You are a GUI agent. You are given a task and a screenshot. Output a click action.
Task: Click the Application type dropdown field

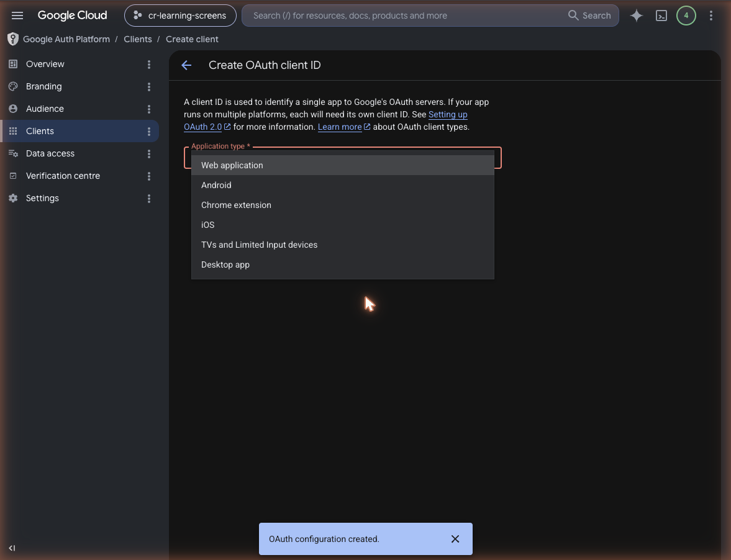click(343, 158)
